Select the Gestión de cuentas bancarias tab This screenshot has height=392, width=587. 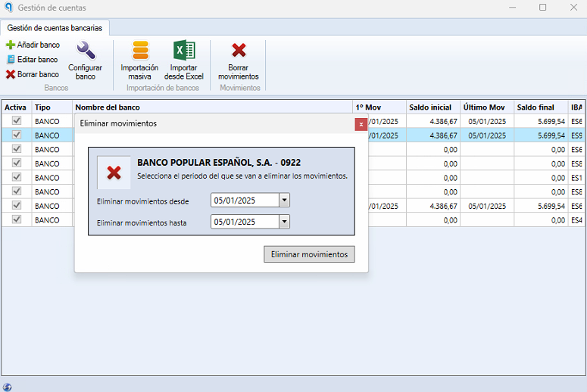pyautogui.click(x=55, y=28)
